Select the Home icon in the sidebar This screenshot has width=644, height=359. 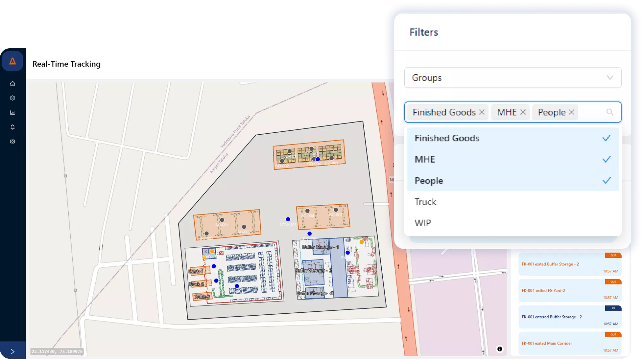12,83
